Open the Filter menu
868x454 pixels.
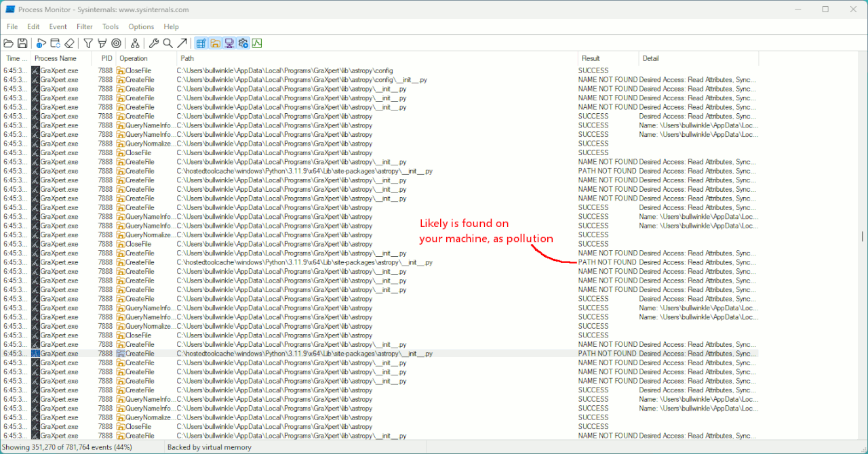point(85,26)
